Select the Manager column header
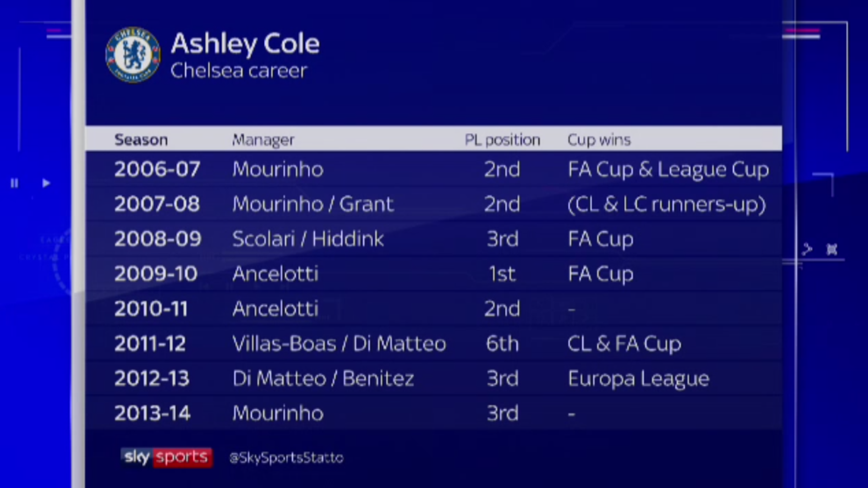The width and height of the screenshot is (868, 488). click(263, 140)
